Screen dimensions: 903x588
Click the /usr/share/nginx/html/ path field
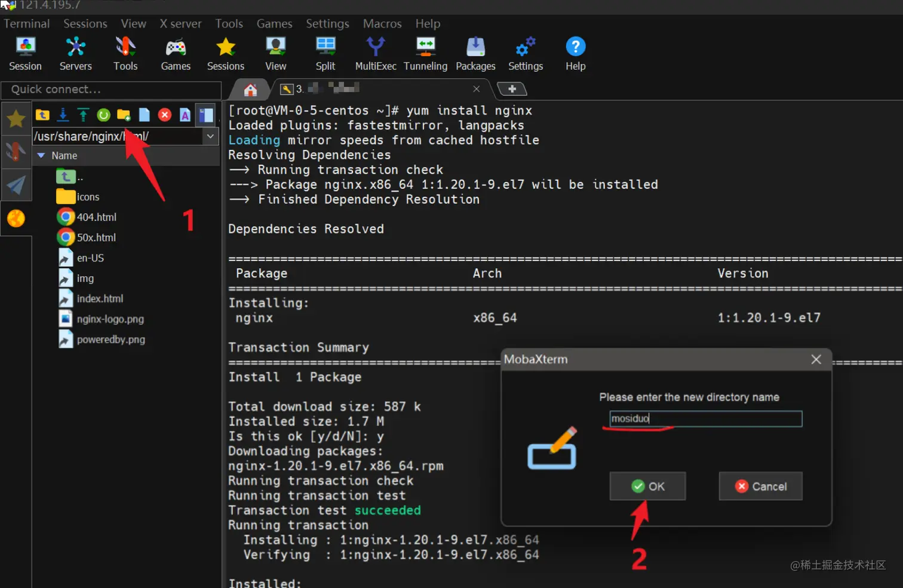(118, 136)
